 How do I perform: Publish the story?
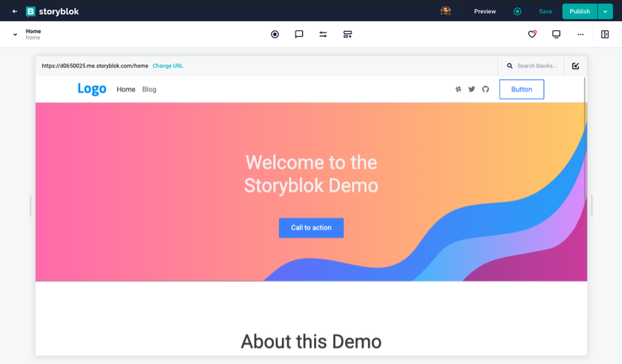pos(580,12)
